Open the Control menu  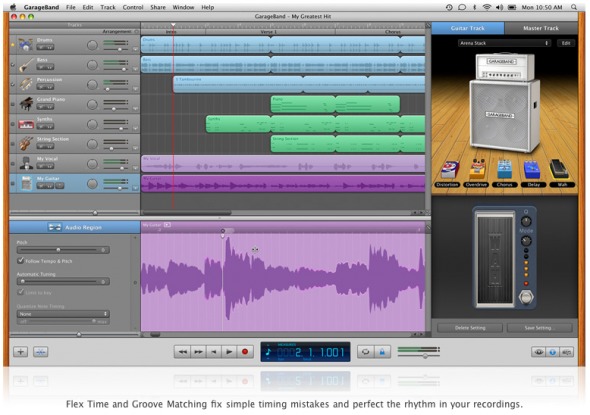(x=133, y=7)
